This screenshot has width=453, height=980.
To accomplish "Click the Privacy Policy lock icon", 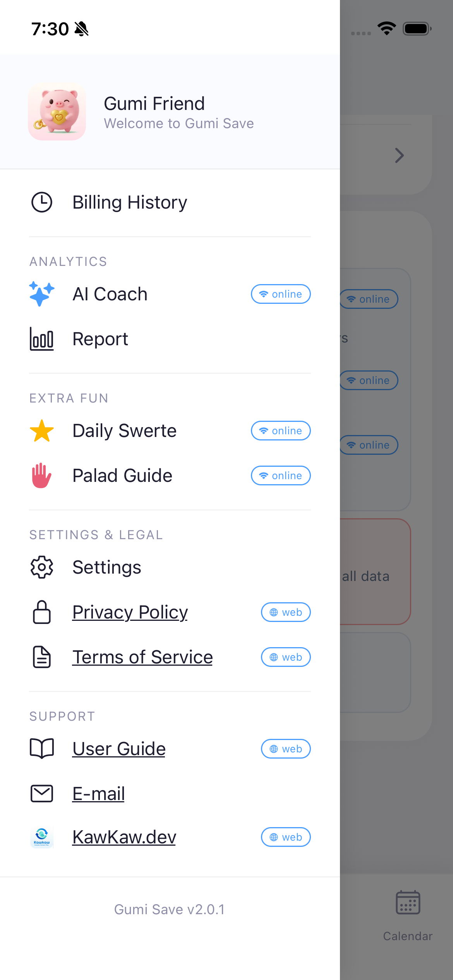I will tap(42, 612).
